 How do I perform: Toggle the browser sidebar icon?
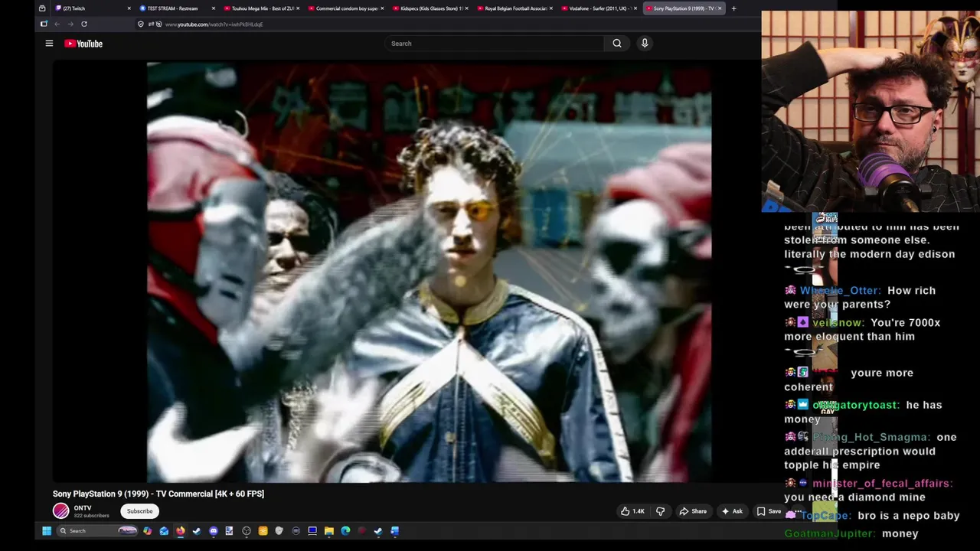tap(44, 24)
